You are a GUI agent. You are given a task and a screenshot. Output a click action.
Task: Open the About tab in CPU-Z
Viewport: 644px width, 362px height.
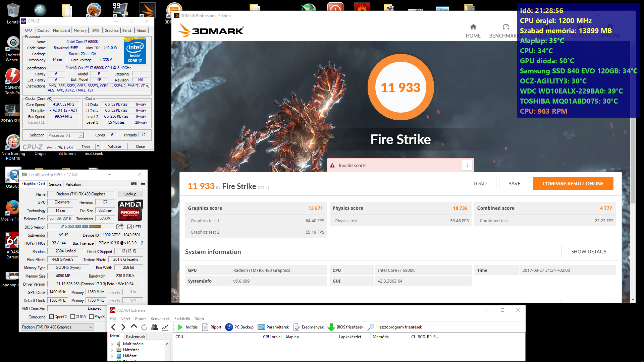[x=142, y=31]
